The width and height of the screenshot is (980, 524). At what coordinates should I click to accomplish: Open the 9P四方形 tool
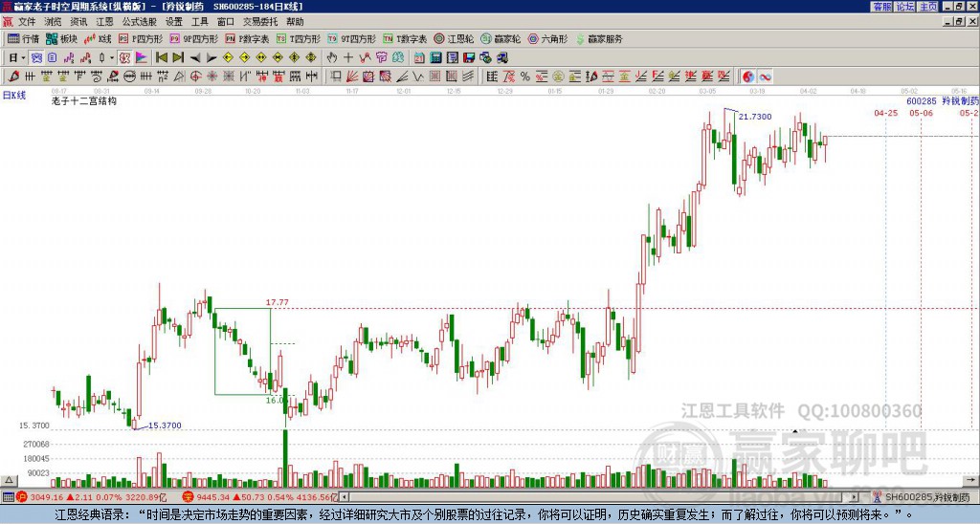pos(194,38)
